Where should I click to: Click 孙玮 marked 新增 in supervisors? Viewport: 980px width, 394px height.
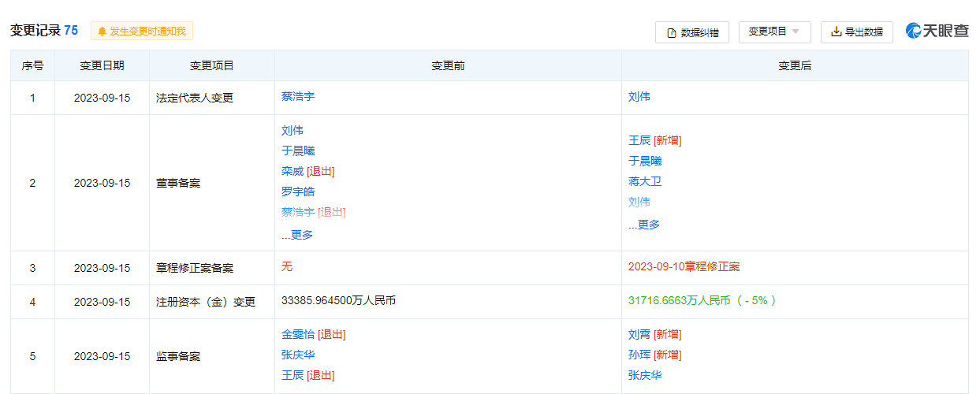[639, 355]
